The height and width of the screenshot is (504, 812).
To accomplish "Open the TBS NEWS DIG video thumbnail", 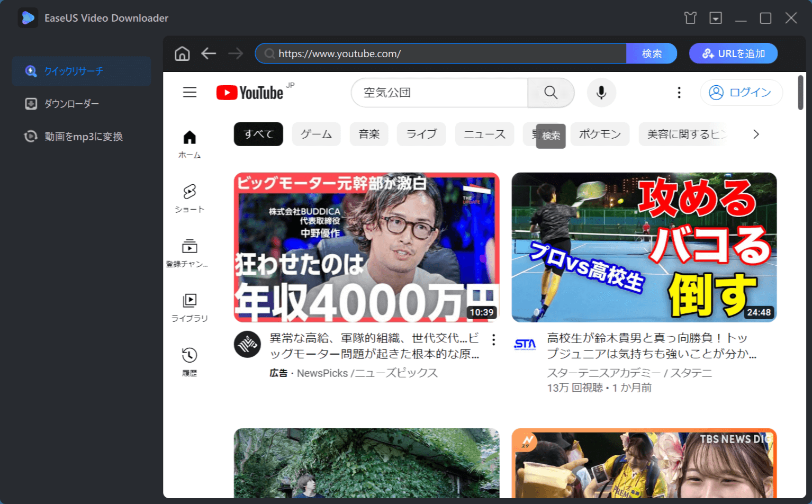I will pos(644,463).
